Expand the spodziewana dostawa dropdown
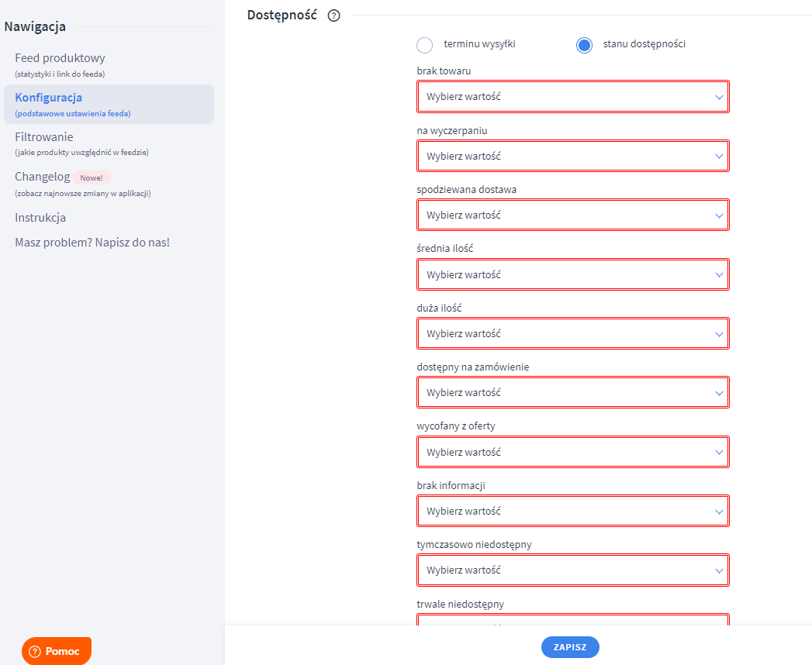 tap(572, 215)
